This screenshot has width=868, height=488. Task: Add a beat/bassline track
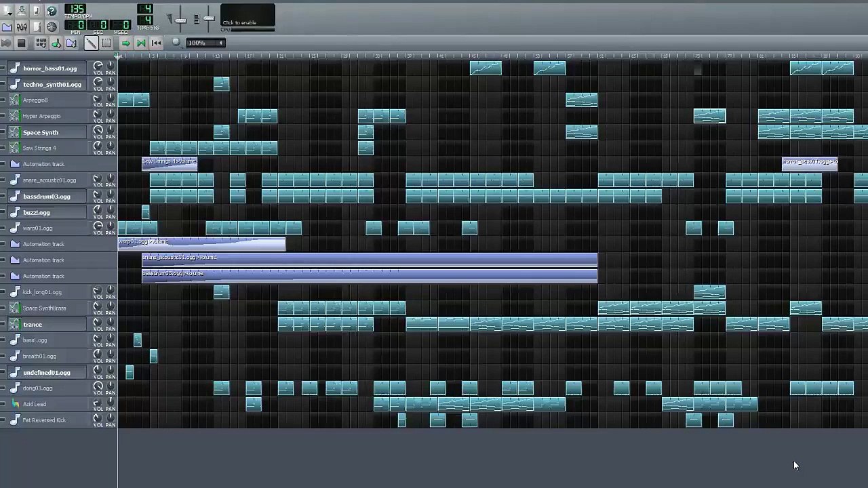(41, 43)
